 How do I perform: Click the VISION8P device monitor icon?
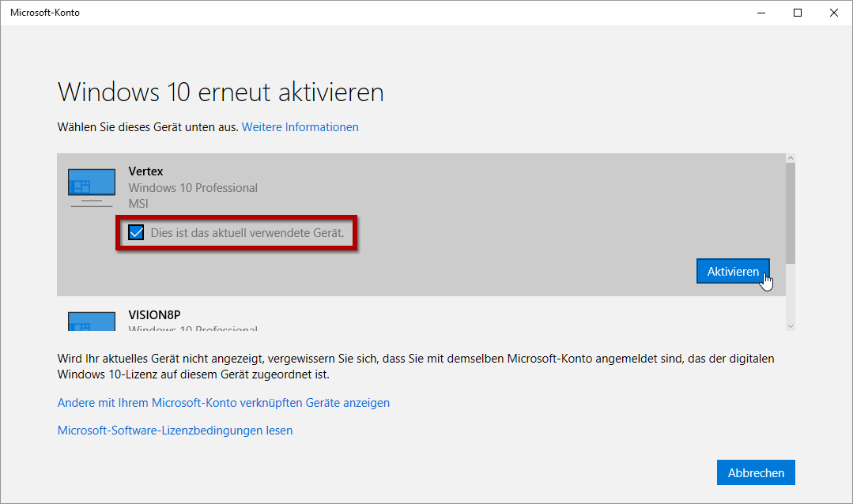tap(91, 320)
